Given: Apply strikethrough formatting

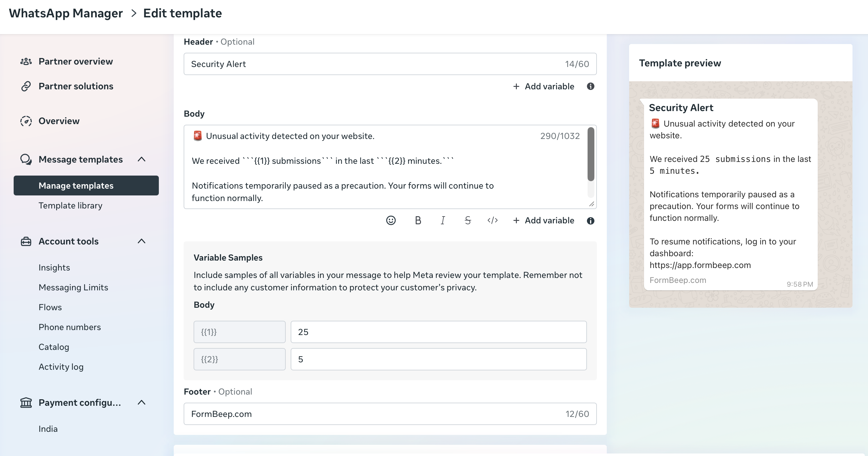Looking at the screenshot, I should [468, 221].
